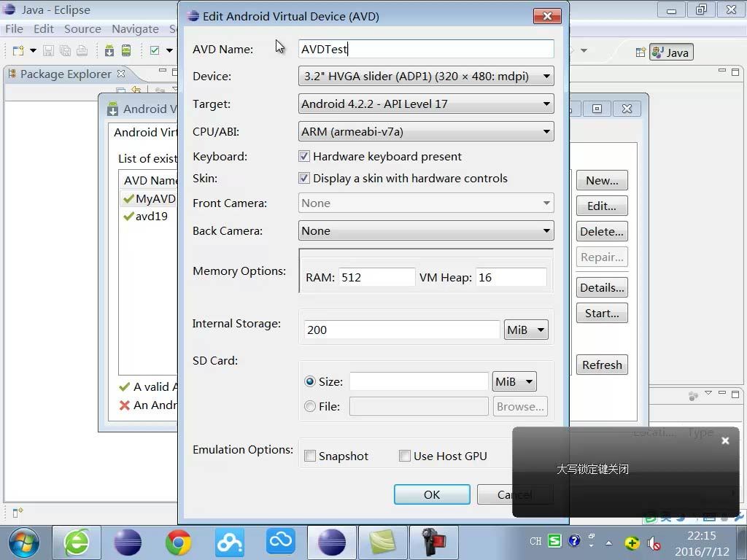
Task: Click the Open Perspective icon
Action: click(x=640, y=52)
